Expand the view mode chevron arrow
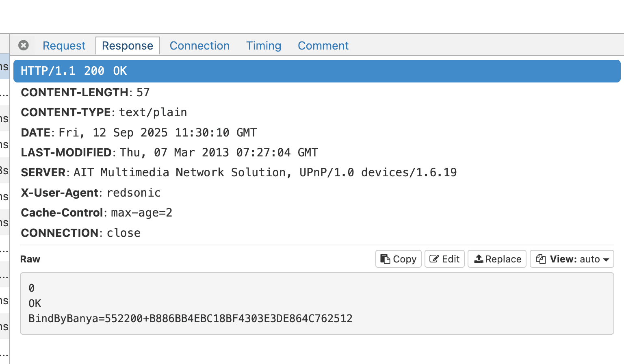This screenshot has height=364, width=624. tap(606, 259)
